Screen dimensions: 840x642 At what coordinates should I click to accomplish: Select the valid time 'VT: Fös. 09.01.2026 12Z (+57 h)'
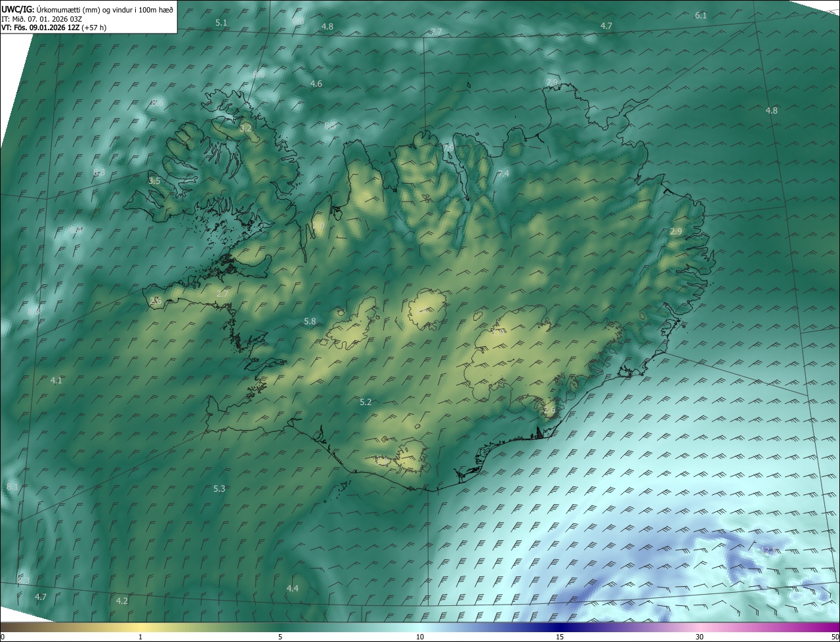tap(54, 28)
